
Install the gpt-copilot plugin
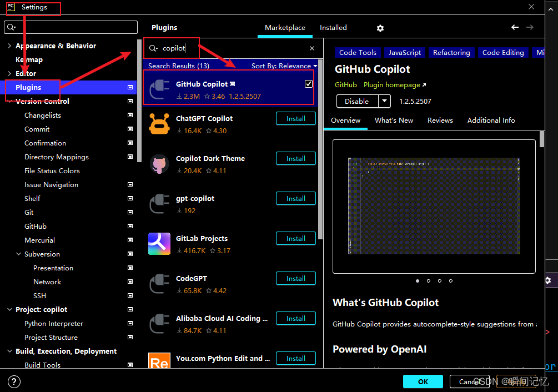click(x=296, y=198)
